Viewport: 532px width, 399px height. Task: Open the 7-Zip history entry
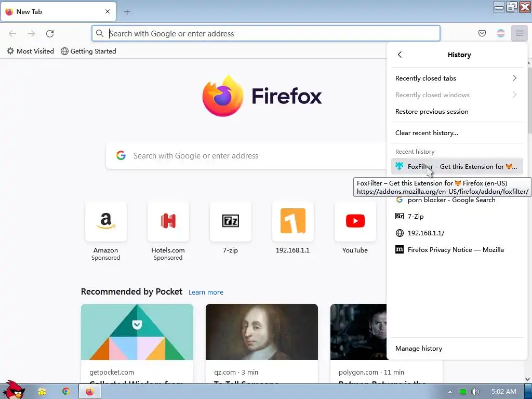click(x=457, y=217)
